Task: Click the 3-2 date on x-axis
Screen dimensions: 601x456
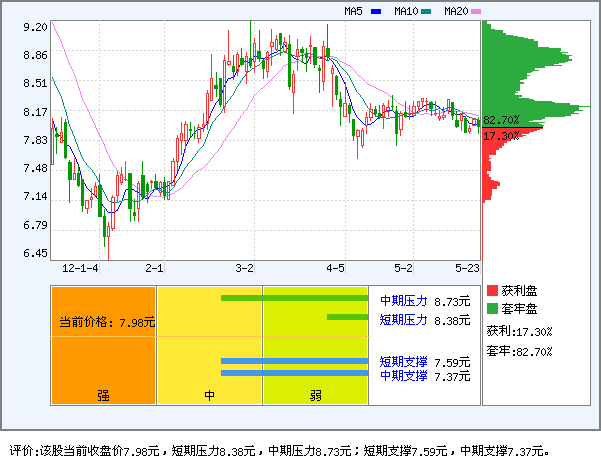Action: click(244, 268)
